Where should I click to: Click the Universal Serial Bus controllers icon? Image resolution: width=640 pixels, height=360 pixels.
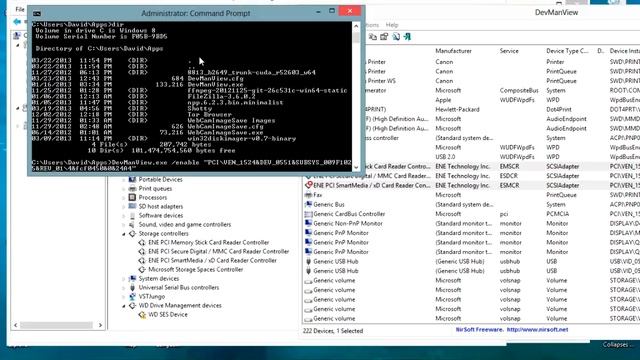132,287
